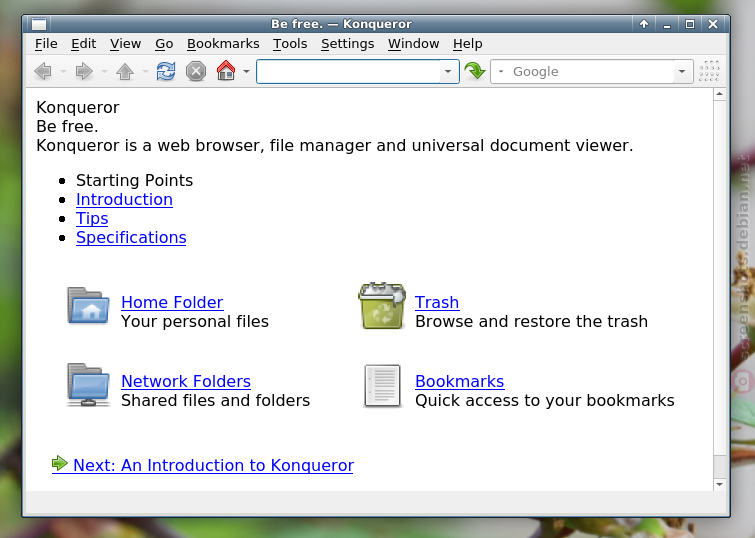Click the Stop loading icon
Viewport: 755px width, 538px height.
(196, 71)
